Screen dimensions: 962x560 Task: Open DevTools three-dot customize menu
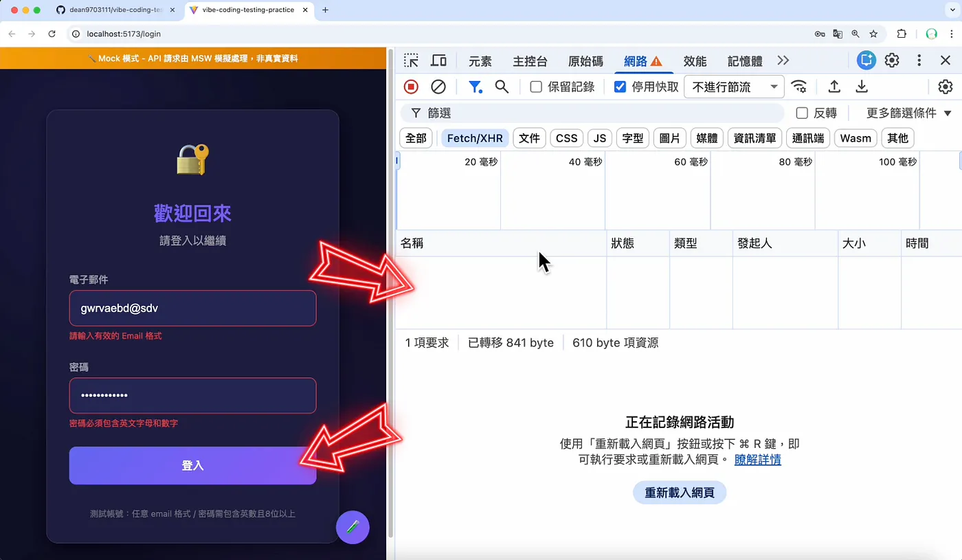tap(919, 60)
